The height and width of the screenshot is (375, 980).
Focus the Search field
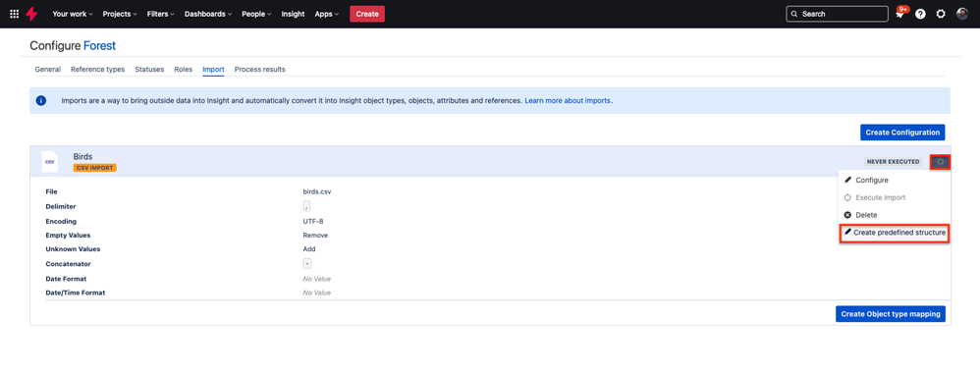837,14
